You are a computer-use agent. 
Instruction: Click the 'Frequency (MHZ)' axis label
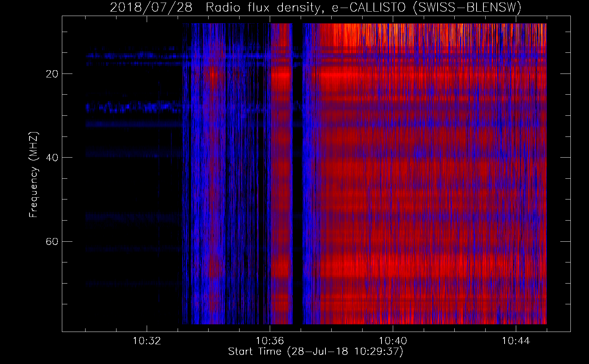click(x=33, y=175)
